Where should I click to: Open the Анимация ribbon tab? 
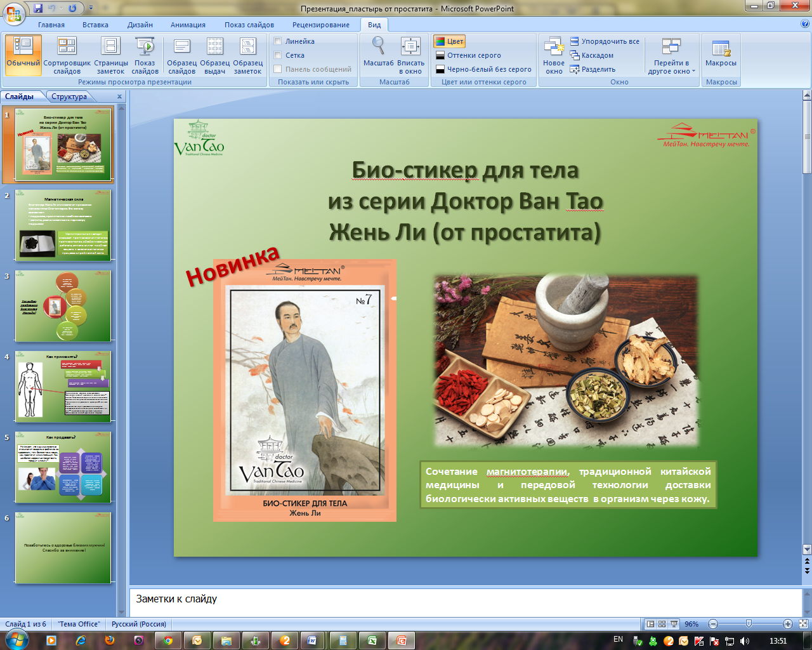coord(188,25)
